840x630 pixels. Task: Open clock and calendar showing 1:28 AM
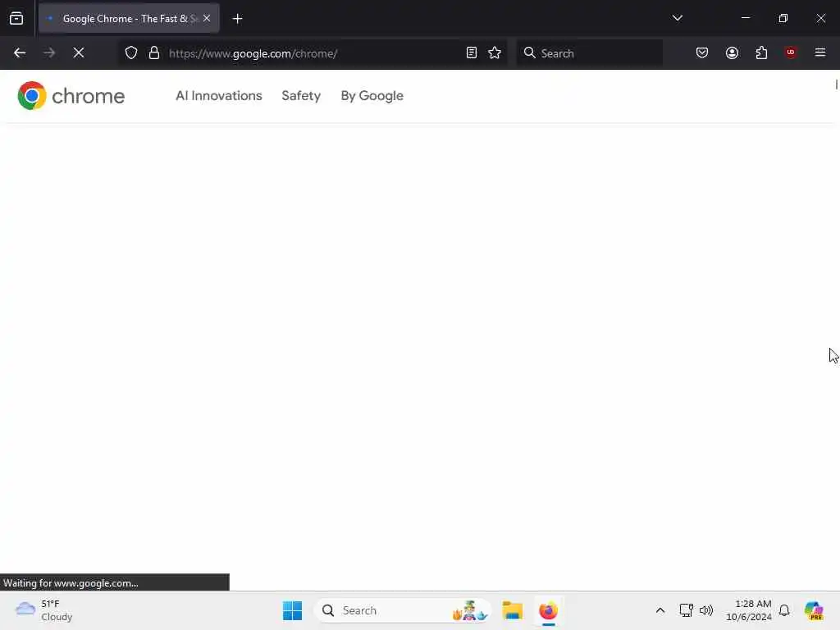[748, 610]
